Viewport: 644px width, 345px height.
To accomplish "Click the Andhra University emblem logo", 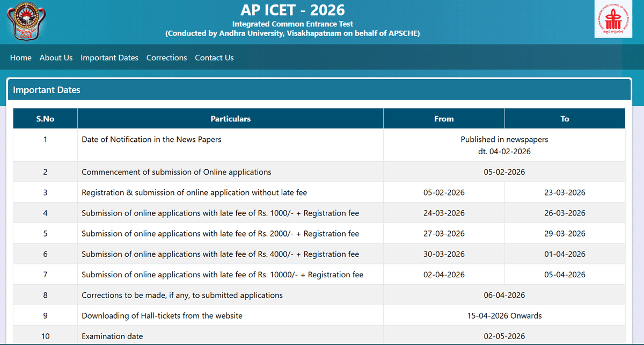I will pos(26,21).
